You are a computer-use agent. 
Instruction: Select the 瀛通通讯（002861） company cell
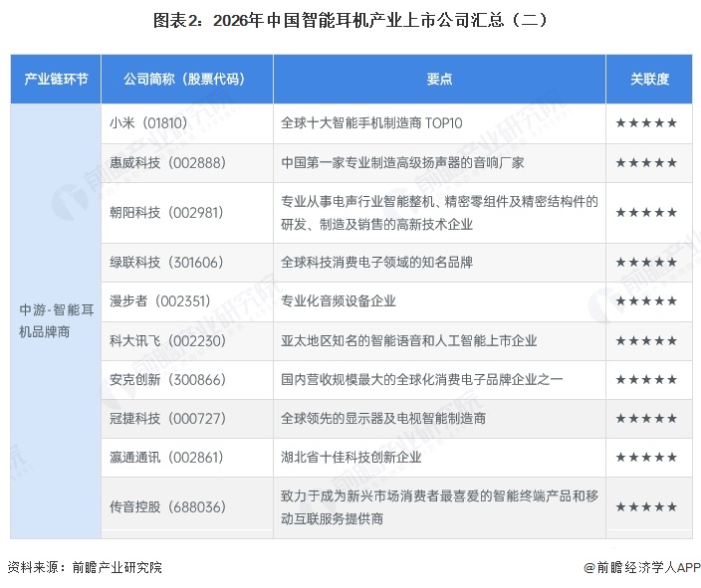click(187, 458)
